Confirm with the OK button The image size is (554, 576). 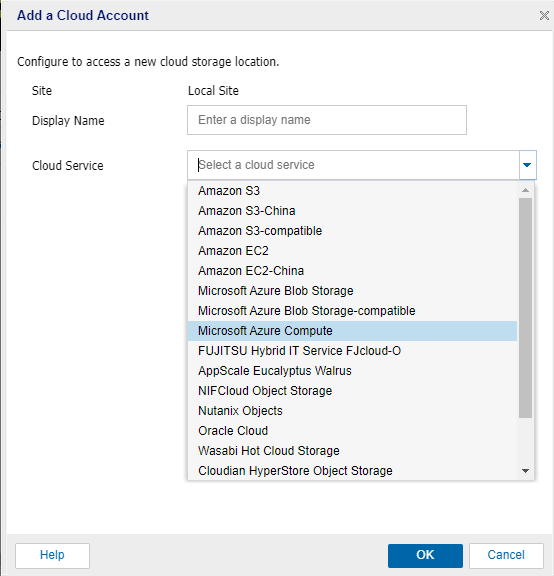coord(425,555)
